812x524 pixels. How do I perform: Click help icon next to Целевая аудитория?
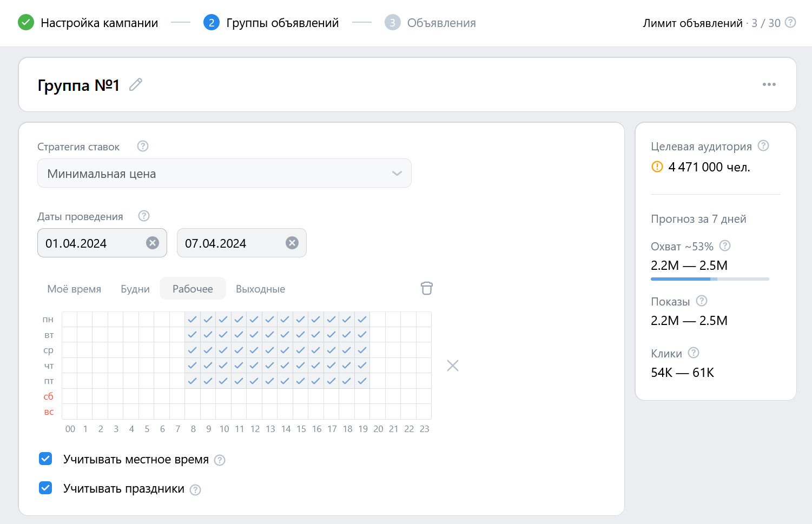click(763, 146)
